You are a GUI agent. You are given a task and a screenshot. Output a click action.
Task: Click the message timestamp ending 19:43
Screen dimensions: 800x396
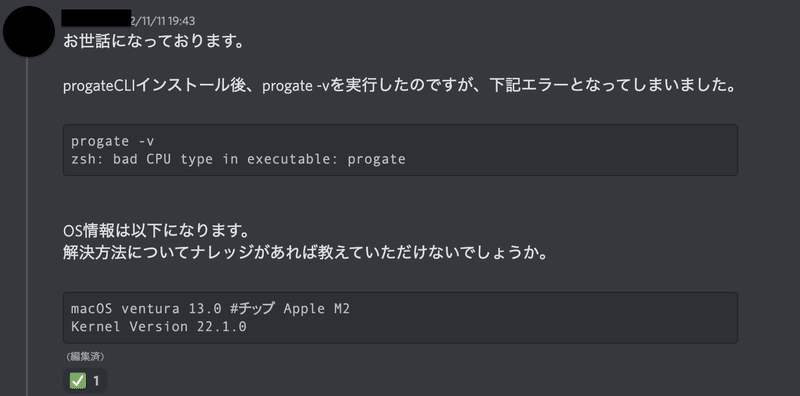point(163,21)
